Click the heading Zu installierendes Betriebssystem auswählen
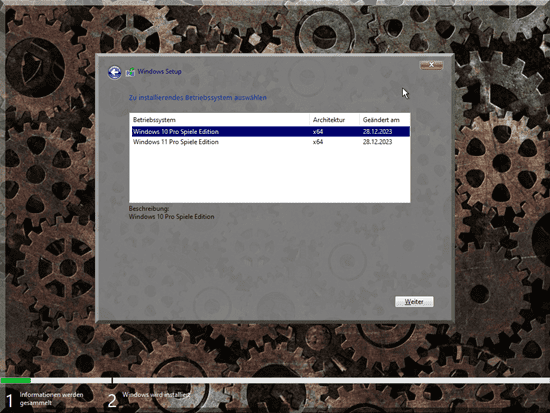Image resolution: width=550 pixels, height=413 pixels. (197, 98)
